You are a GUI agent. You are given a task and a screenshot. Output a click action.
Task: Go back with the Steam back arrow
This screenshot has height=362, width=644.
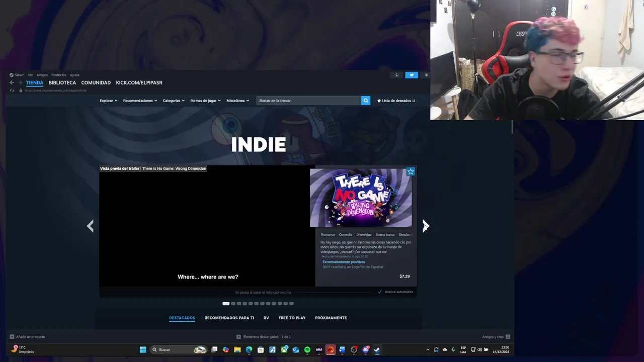pos(12,82)
